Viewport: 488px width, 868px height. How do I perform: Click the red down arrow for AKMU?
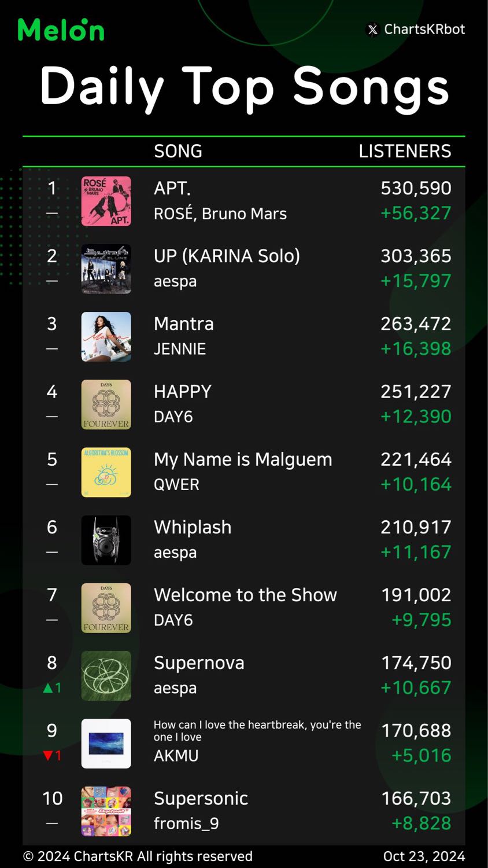pos(48,756)
